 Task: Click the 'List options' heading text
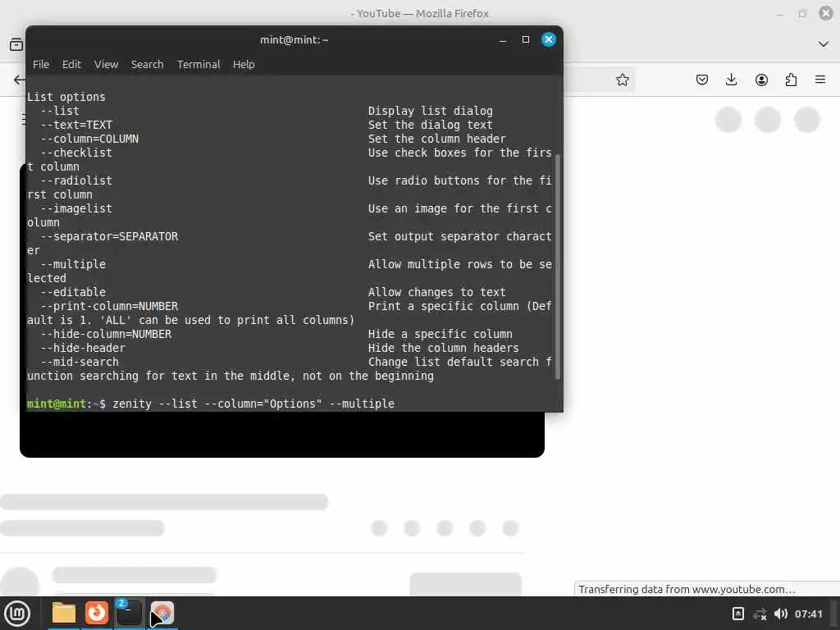(66, 97)
